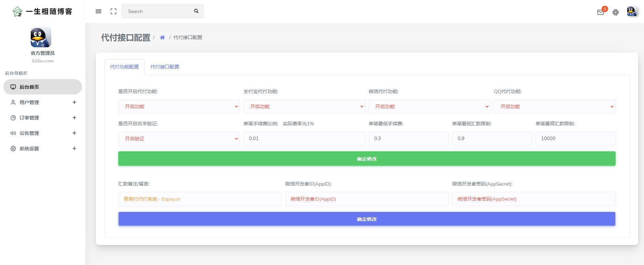This screenshot has width=644, height=265.
Task: Click the 单笔最高汇款限制 field showing 10000
Action: click(575, 139)
